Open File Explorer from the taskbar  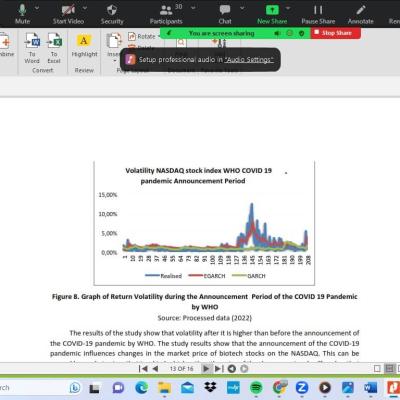click(x=165, y=388)
